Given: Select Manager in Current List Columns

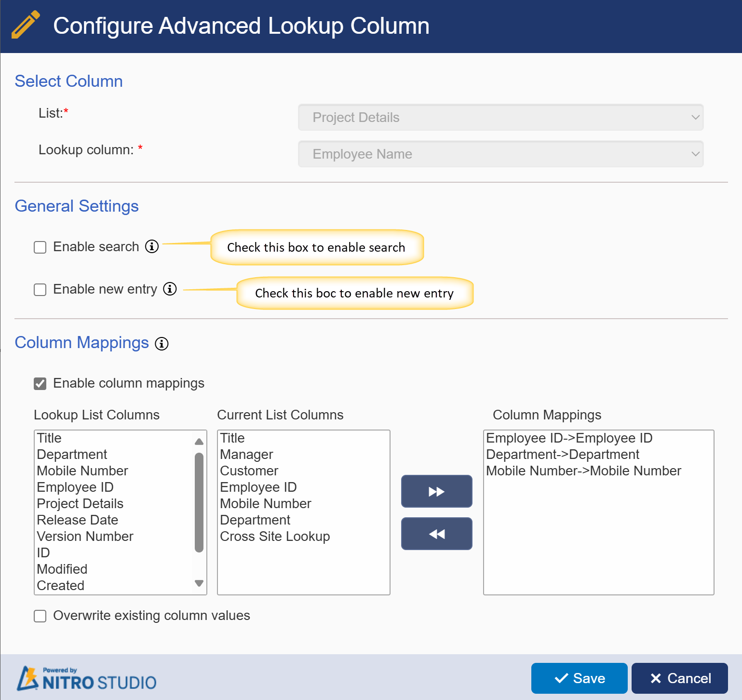Looking at the screenshot, I should point(304,455).
